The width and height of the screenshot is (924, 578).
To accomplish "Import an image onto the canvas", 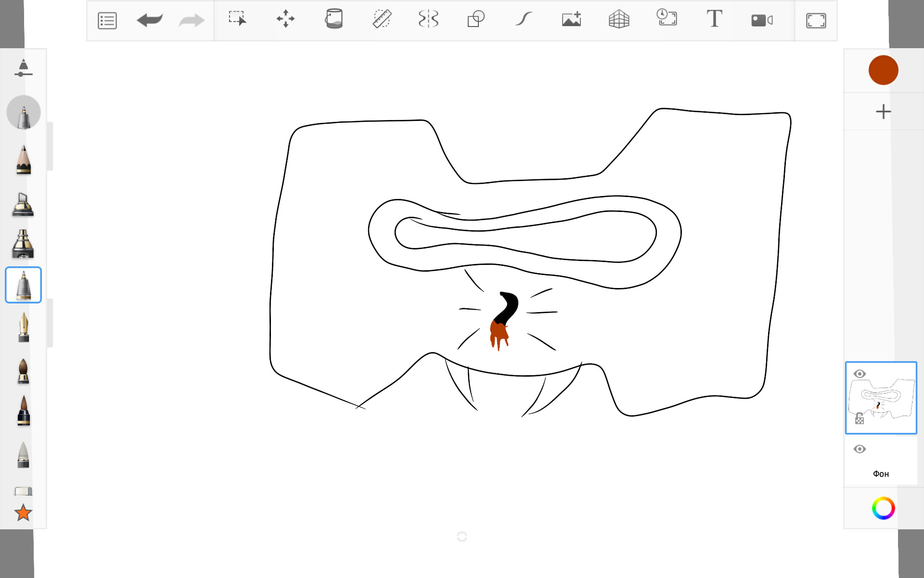I will click(x=571, y=19).
